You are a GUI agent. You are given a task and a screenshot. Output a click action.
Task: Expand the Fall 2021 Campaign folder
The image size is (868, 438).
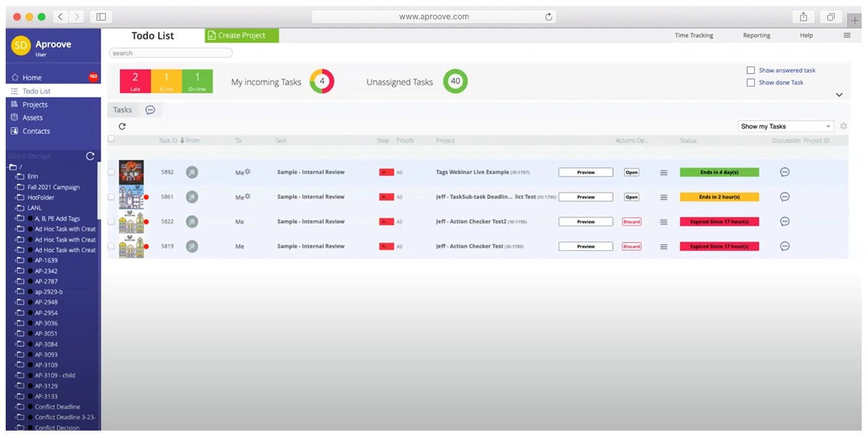(15, 187)
